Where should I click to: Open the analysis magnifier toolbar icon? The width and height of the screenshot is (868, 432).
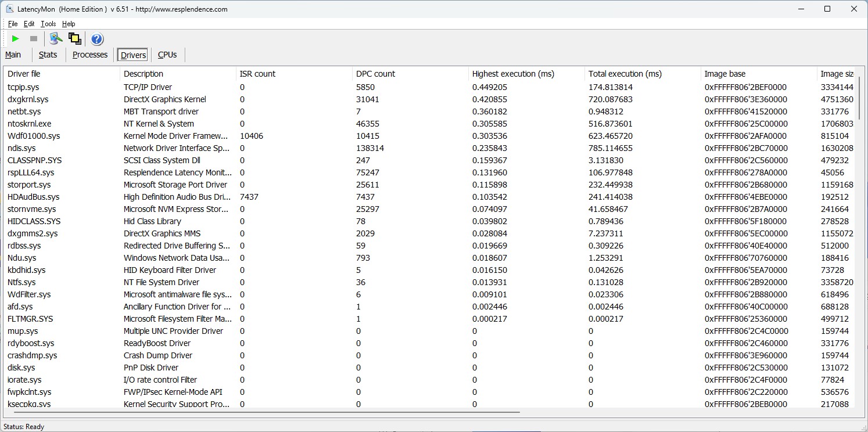[55, 39]
